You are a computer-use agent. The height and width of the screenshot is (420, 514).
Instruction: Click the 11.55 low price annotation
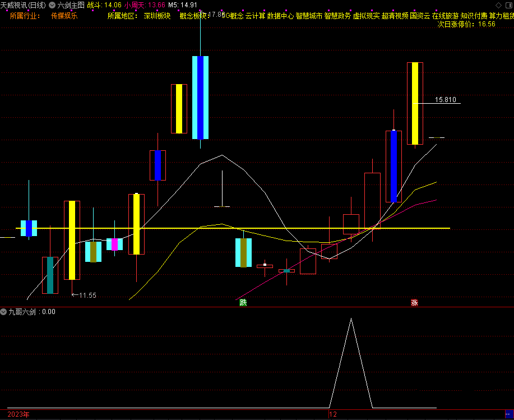87,295
